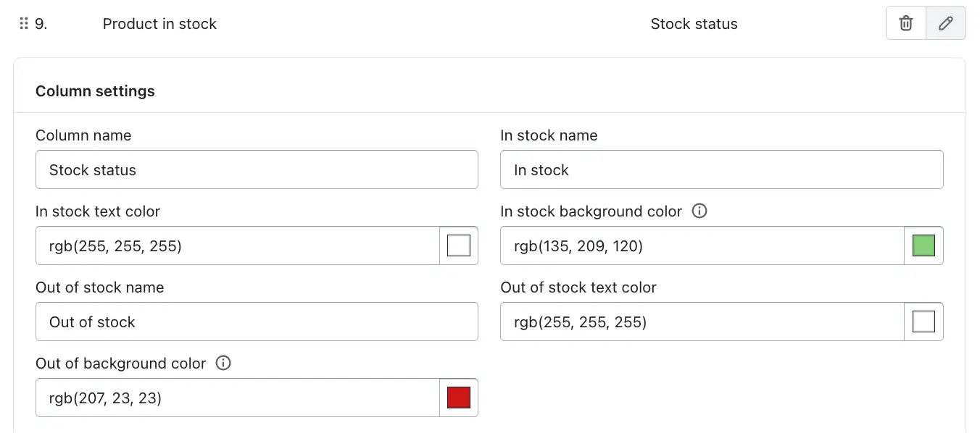The image size is (980, 433).
Task: Click the Column settings heading
Action: 95,91
